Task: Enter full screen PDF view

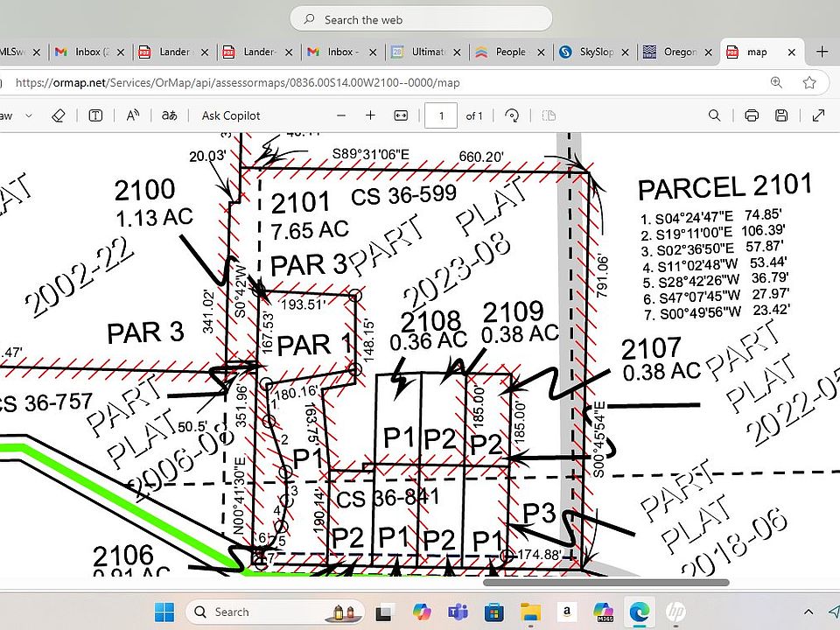Action: [x=819, y=115]
